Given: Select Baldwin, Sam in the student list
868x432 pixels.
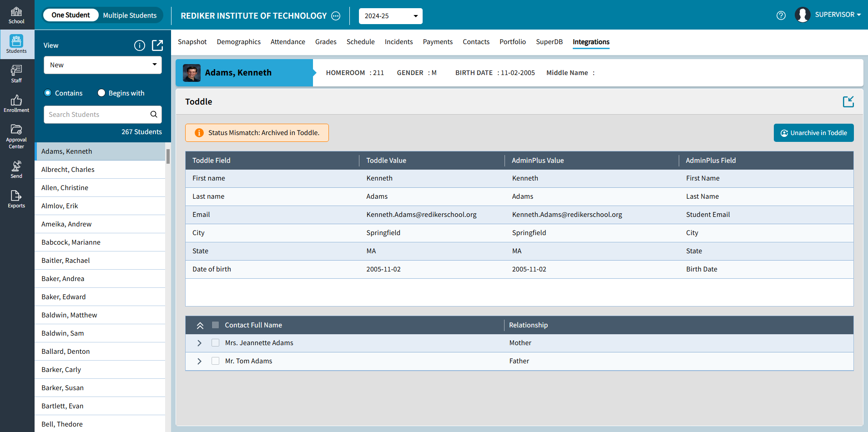Looking at the screenshot, I should pos(100,333).
